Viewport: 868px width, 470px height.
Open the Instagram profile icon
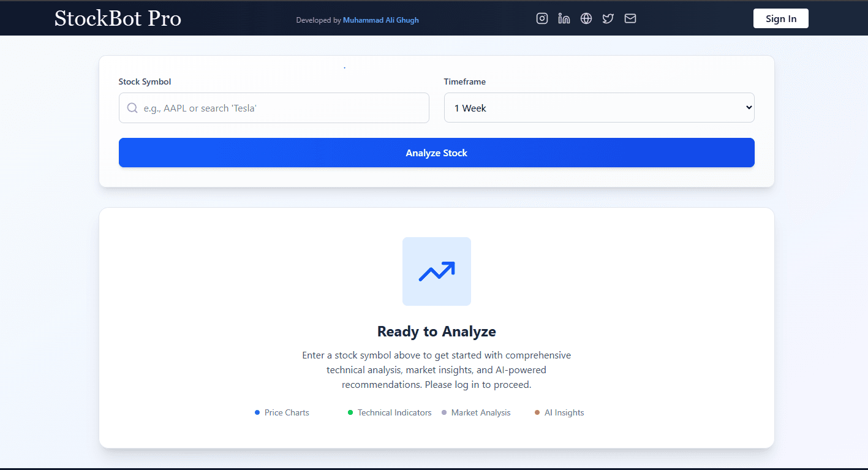[542, 18]
